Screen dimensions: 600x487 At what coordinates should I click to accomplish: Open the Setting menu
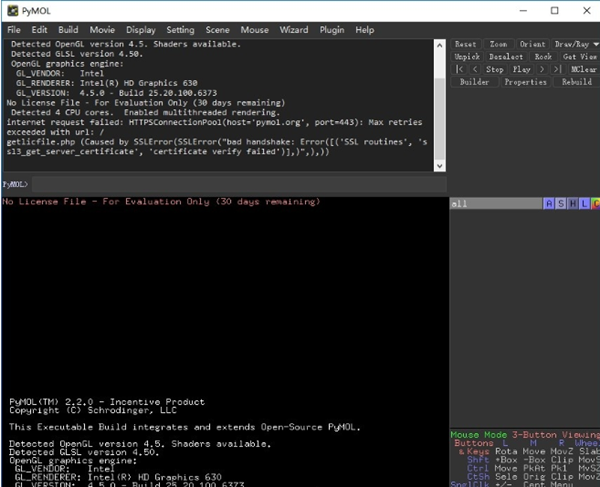[x=181, y=30]
